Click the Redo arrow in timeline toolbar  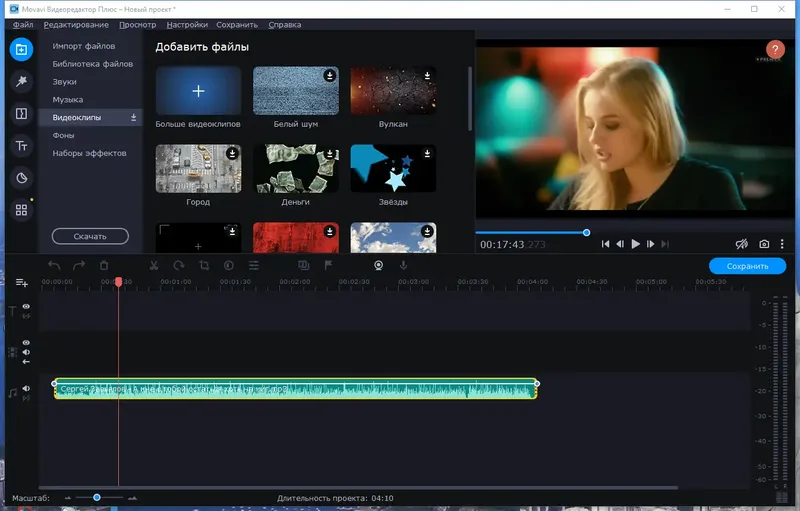(x=79, y=265)
